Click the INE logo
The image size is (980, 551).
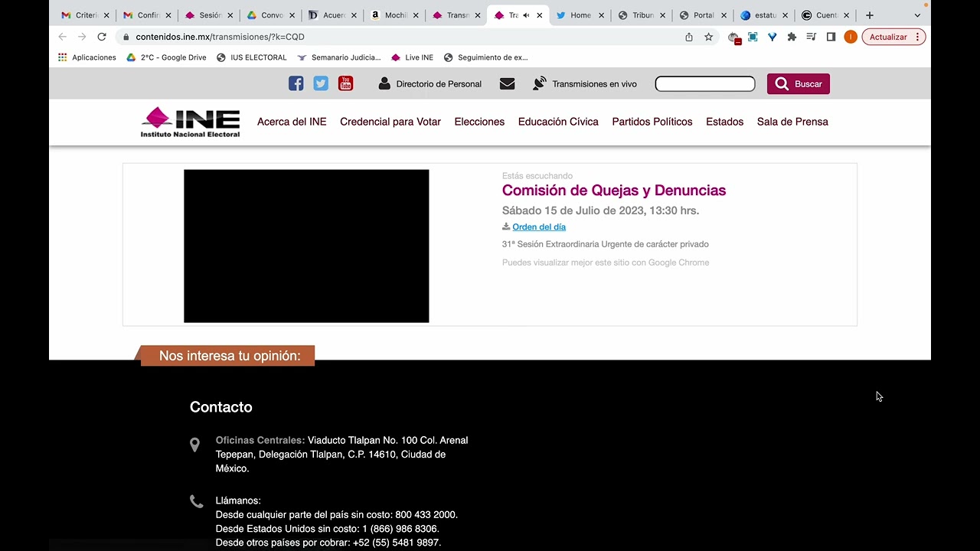pyautogui.click(x=190, y=122)
